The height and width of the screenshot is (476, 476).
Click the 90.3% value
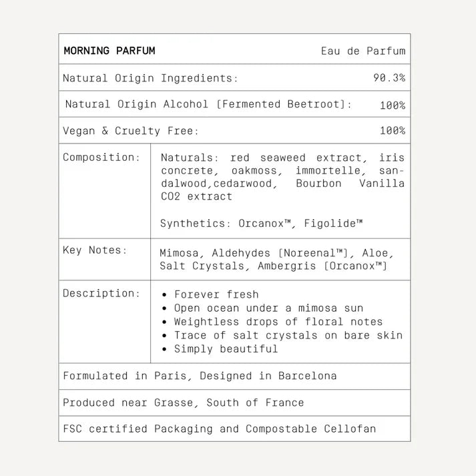coord(389,78)
